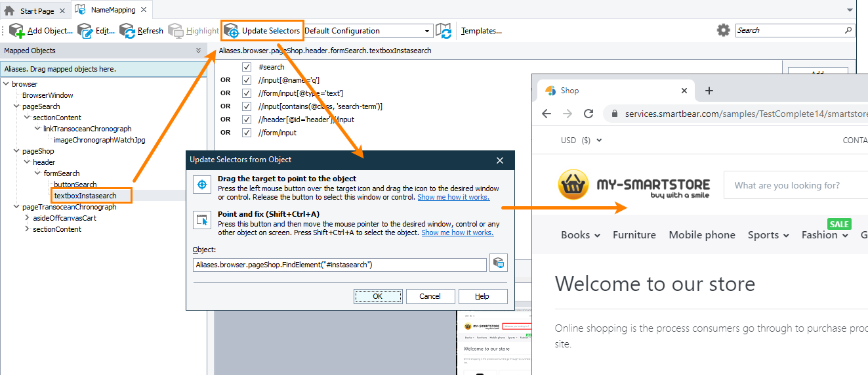Click the Refresh toolbar button
The width and height of the screenshot is (868, 375).
[x=141, y=31]
